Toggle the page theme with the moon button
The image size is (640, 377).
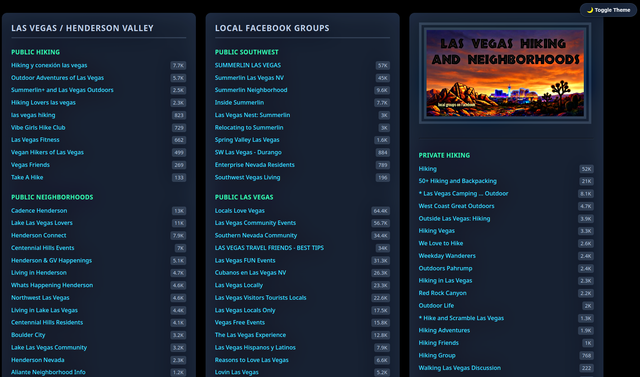pyautogui.click(x=608, y=10)
